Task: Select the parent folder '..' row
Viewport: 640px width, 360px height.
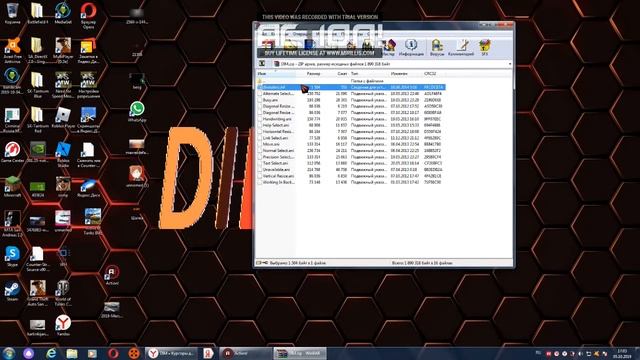Action: pyautogui.click(x=351, y=81)
